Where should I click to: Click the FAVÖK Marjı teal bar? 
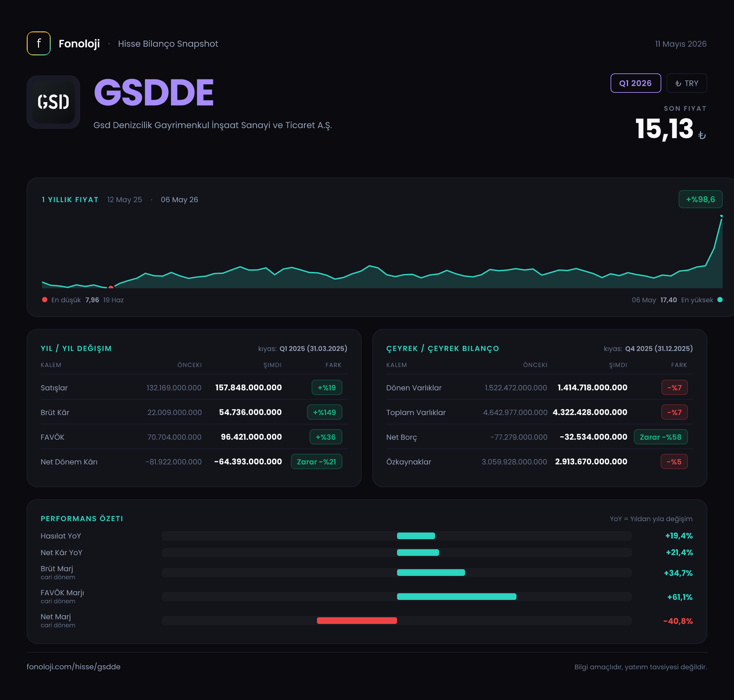coord(457,597)
